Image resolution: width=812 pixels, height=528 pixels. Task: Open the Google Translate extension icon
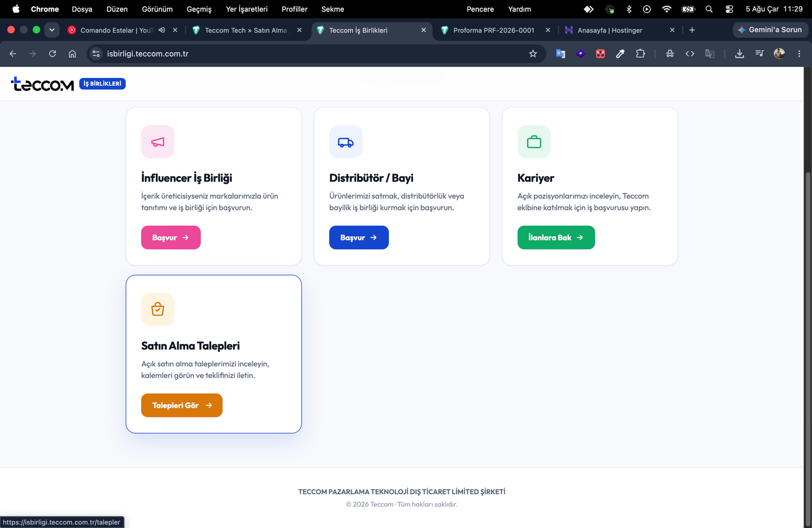(x=561, y=54)
